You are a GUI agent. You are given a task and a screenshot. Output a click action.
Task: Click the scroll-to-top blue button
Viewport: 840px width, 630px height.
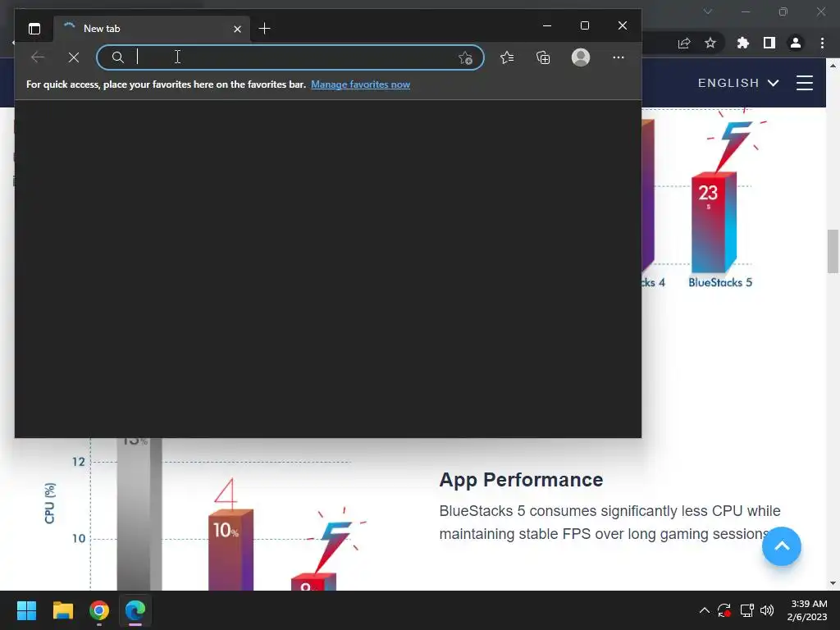[782, 546]
